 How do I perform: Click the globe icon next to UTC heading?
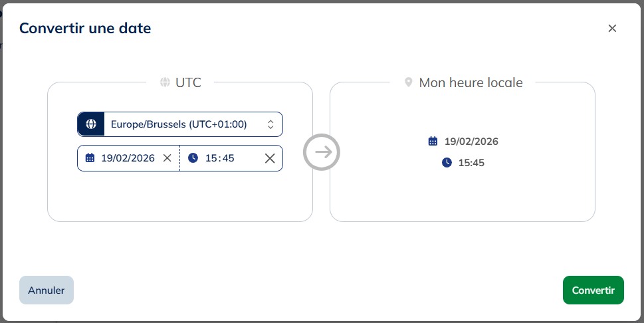coord(165,83)
